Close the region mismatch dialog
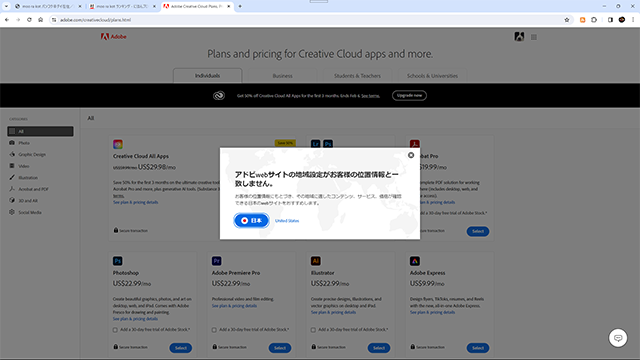The height and width of the screenshot is (360, 640). click(411, 155)
